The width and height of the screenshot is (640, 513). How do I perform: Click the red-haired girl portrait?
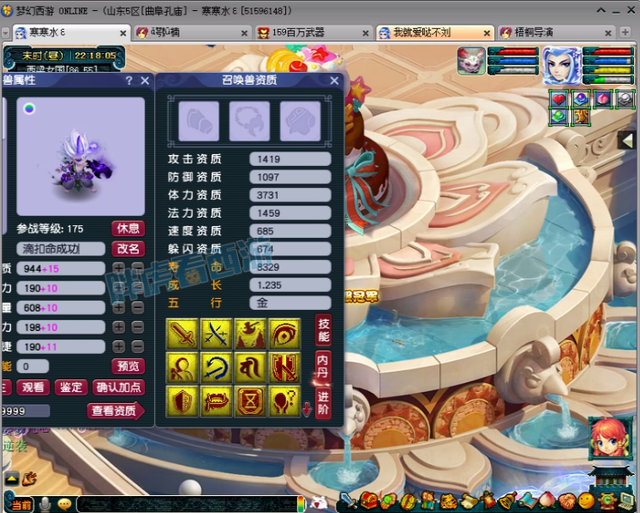tap(610, 439)
